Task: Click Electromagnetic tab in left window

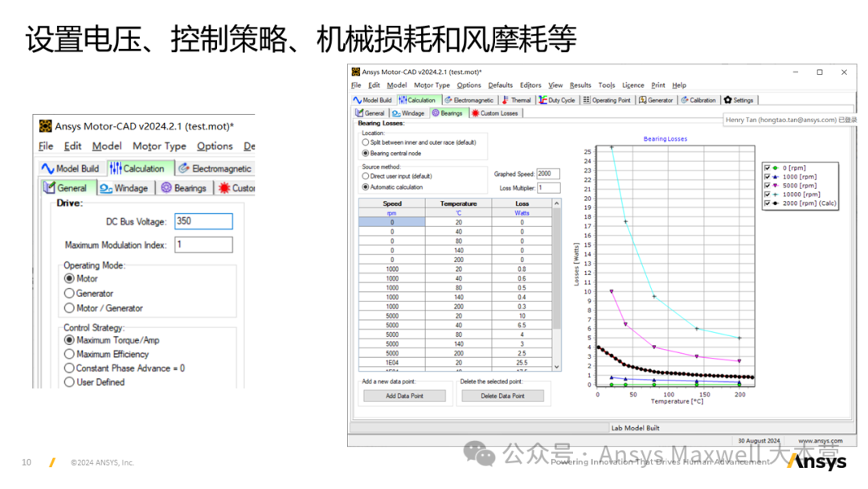Action: coord(215,168)
